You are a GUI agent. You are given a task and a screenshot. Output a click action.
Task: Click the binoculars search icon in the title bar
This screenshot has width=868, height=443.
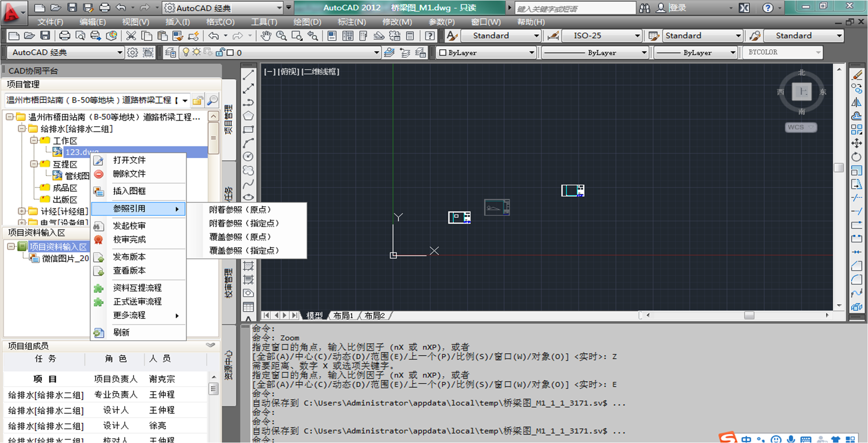[645, 8]
